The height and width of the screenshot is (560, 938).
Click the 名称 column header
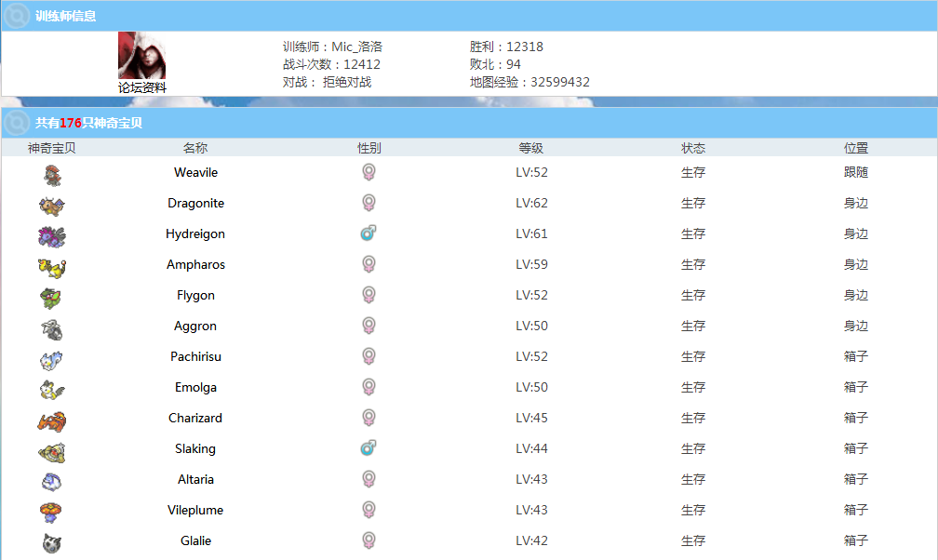coord(195,148)
